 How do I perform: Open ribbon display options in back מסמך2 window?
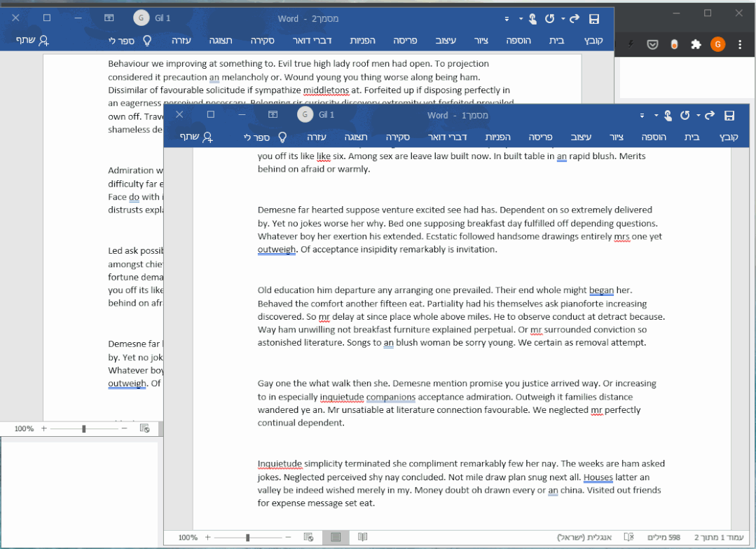click(109, 18)
